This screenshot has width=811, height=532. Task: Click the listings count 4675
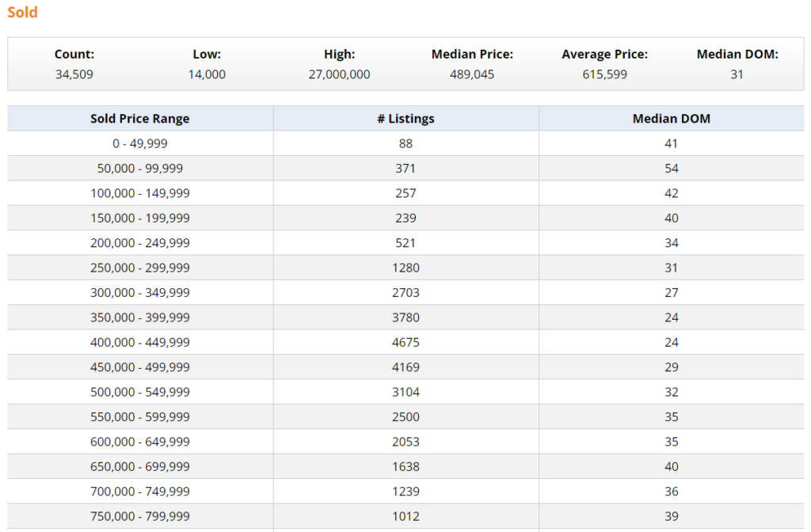click(405, 343)
